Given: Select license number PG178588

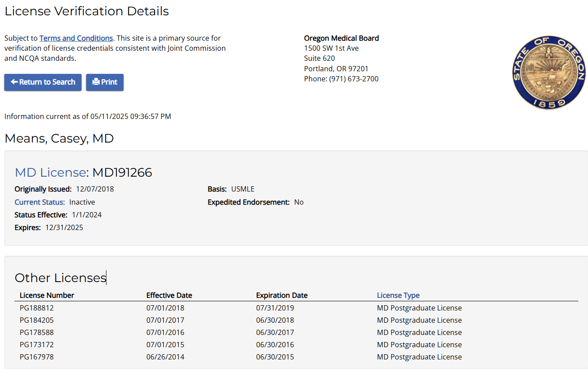Looking at the screenshot, I should coord(37,332).
